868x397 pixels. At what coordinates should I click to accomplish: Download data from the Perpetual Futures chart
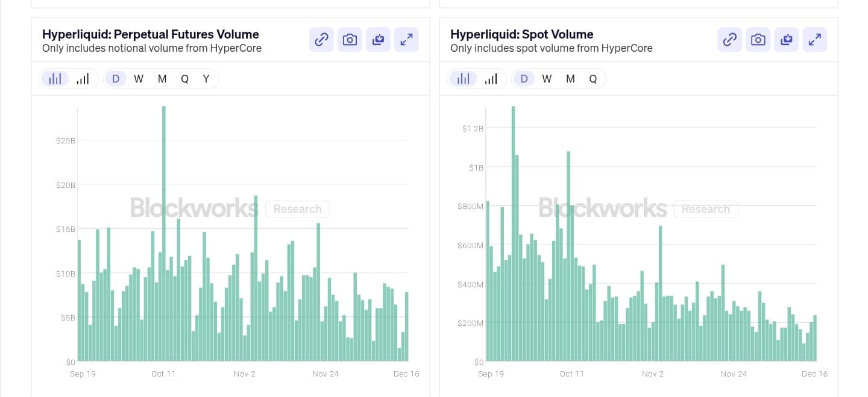pyautogui.click(x=378, y=39)
